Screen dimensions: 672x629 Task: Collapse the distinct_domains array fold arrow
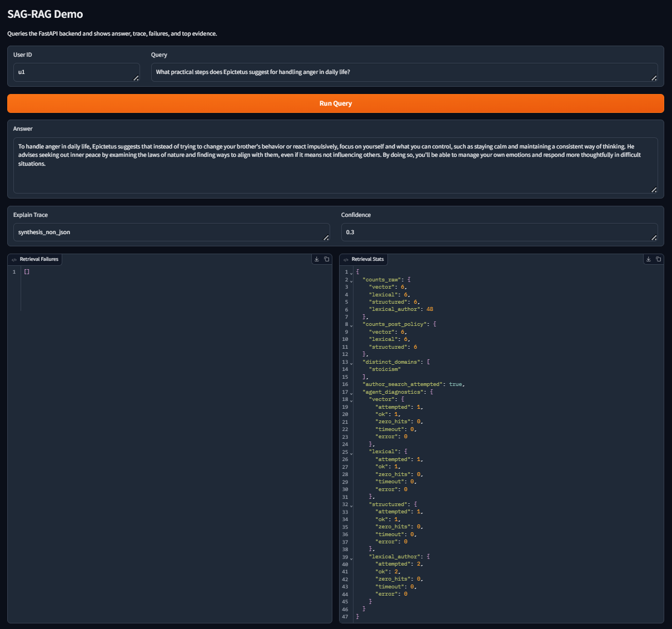coord(351,363)
